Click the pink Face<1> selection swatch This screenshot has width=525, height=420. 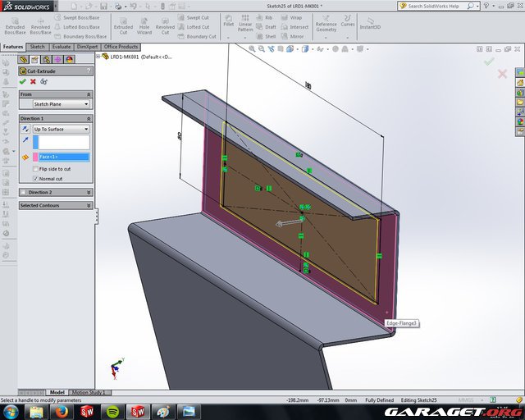coord(34,157)
